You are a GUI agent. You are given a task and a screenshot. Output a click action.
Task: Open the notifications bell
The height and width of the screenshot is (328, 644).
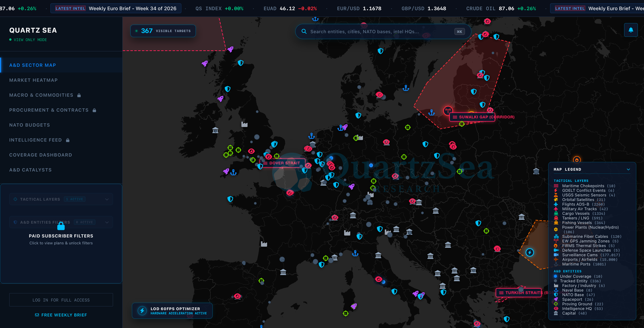631,30
